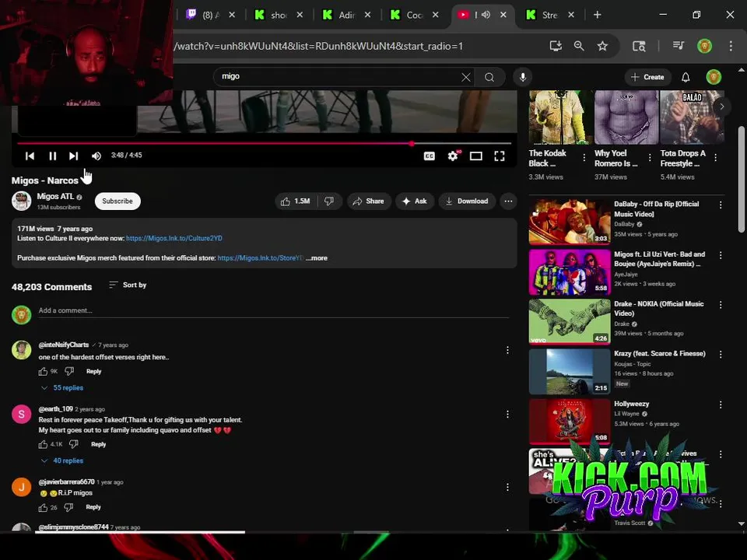Focus the Add a comment field
The height and width of the screenshot is (560, 747).
pos(273,311)
